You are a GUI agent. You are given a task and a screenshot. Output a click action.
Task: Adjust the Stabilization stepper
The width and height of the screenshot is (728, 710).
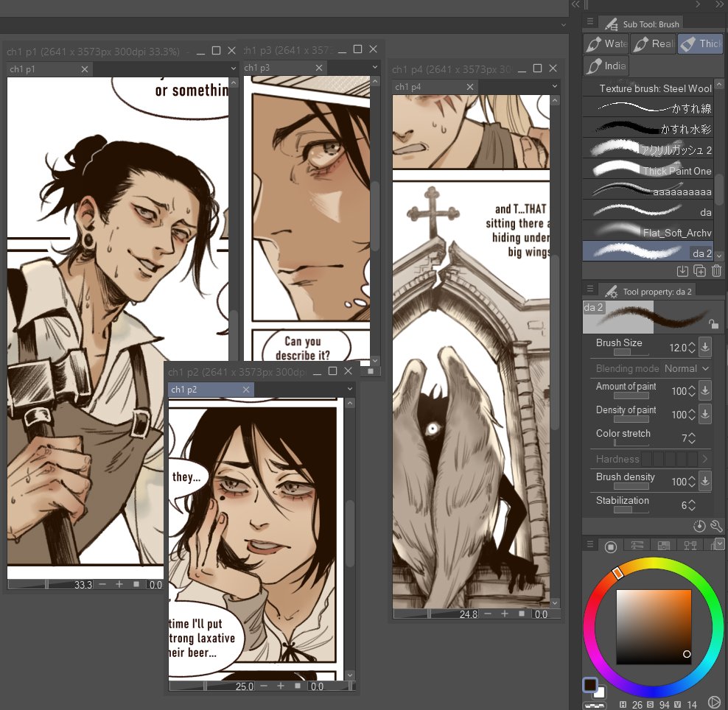[x=692, y=505]
